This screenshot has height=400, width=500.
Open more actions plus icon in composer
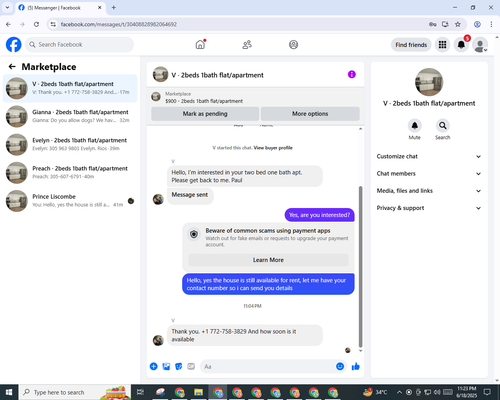pos(154,366)
